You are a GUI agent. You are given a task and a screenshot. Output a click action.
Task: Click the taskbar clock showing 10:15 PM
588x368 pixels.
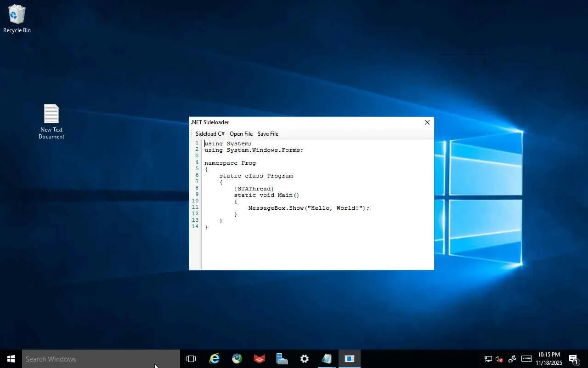coord(549,359)
